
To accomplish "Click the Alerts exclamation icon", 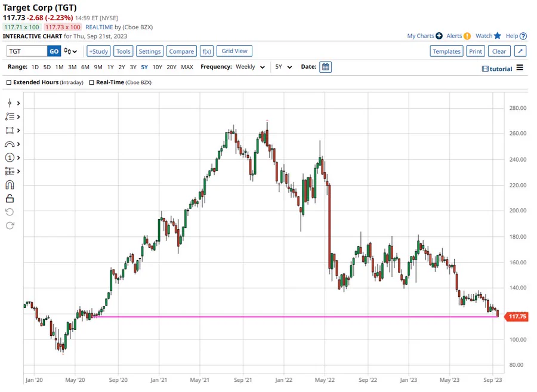I will [467, 36].
